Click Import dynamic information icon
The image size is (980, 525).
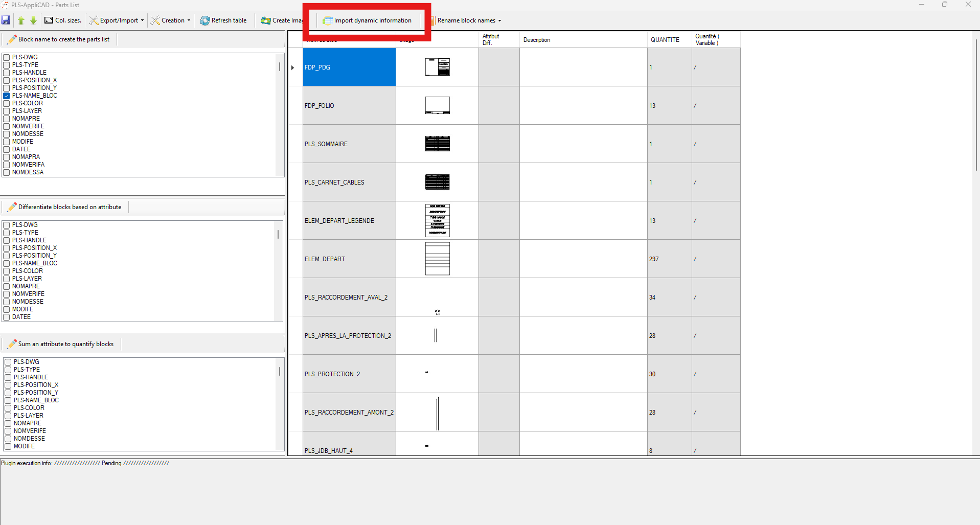(328, 20)
